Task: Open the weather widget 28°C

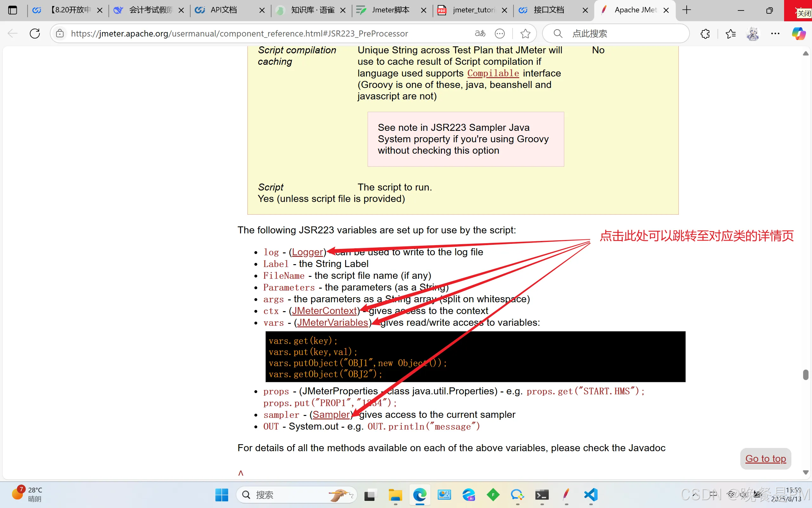Action: pyautogui.click(x=27, y=494)
